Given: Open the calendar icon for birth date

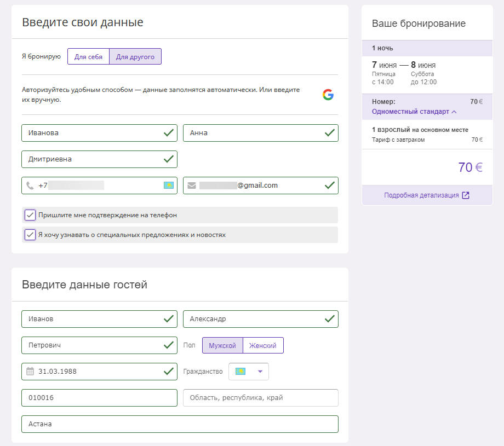Looking at the screenshot, I should [30, 372].
